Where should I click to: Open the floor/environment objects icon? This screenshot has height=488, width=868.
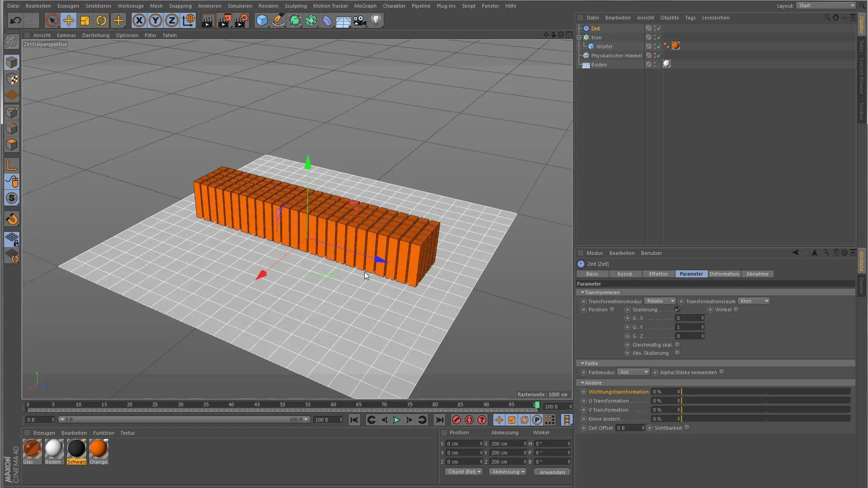click(x=343, y=20)
